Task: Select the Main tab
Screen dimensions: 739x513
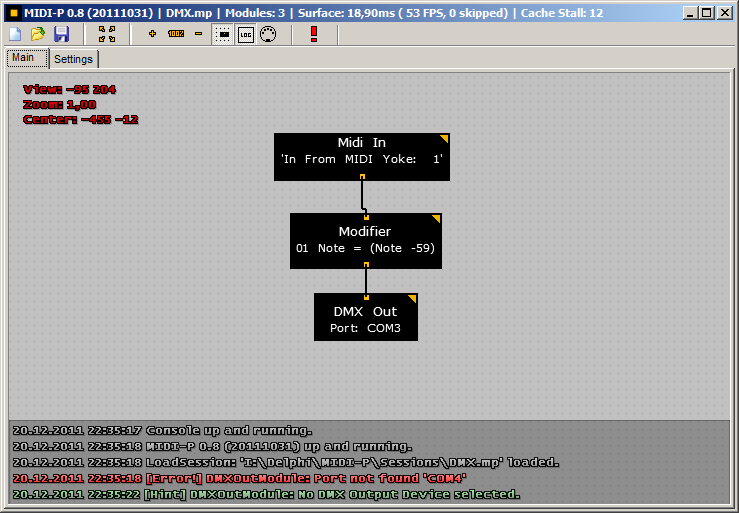Action: click(23, 58)
